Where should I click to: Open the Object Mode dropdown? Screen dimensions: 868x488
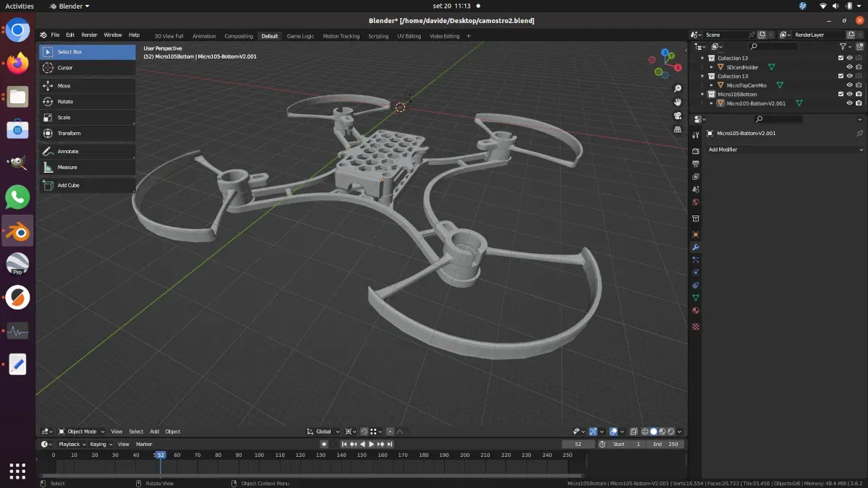pyautogui.click(x=81, y=432)
